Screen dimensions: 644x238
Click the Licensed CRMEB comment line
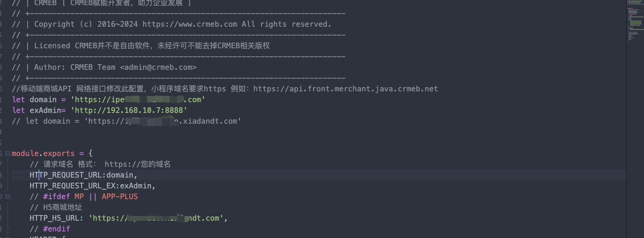click(141, 46)
